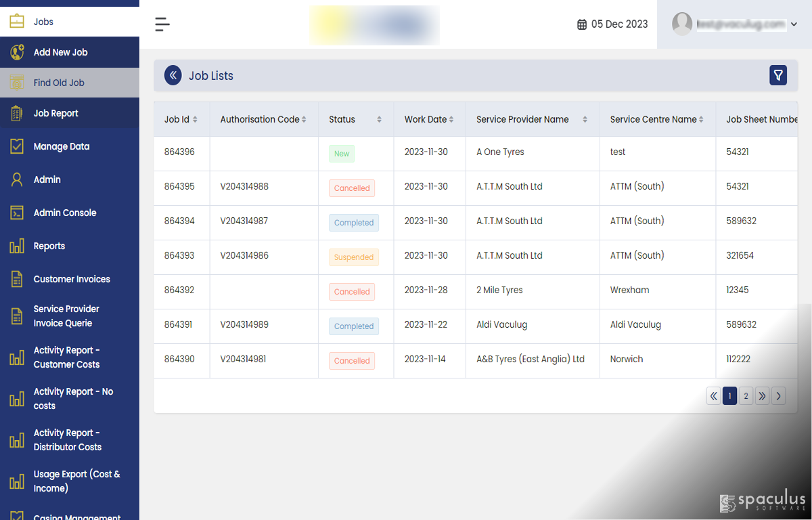
Task: Click the hamburger menu toggle icon
Action: (162, 24)
